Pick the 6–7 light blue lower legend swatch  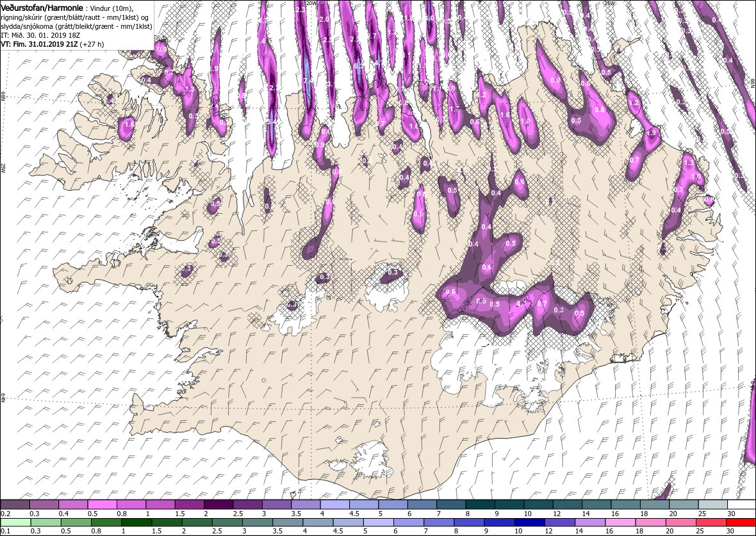[x=408, y=523]
